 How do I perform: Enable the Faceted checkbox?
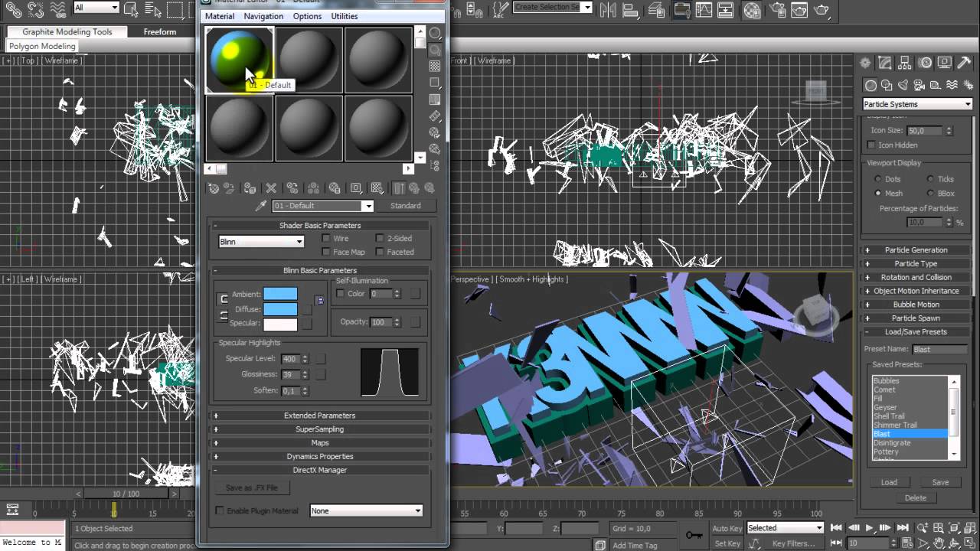pos(380,252)
